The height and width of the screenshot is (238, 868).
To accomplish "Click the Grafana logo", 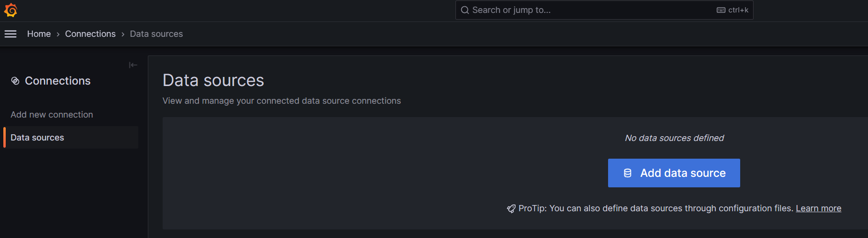I will 10,10.
